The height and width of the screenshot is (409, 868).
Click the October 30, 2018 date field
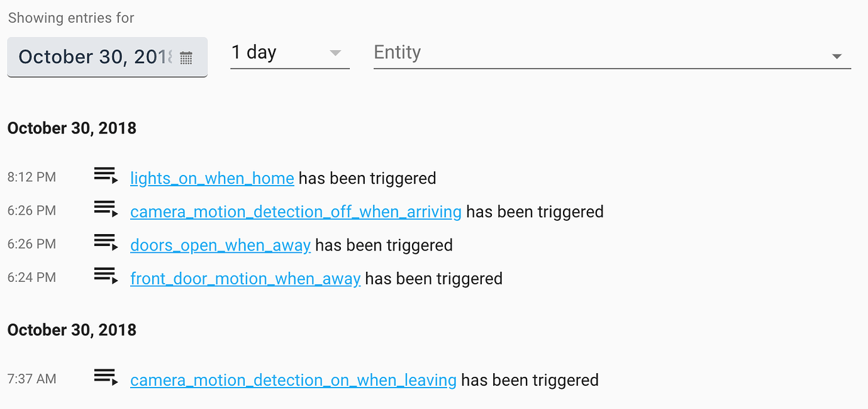pyautogui.click(x=108, y=57)
